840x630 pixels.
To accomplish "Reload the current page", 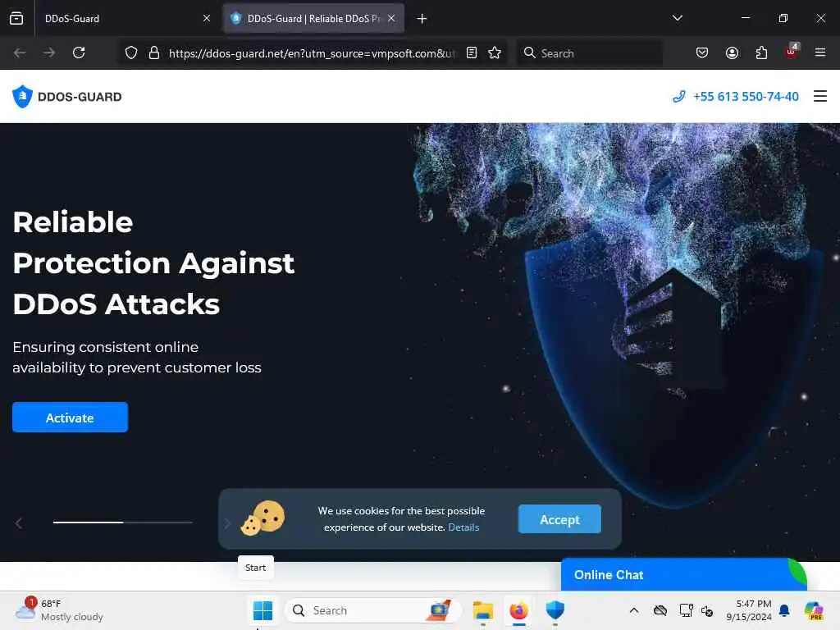I will 79,52.
